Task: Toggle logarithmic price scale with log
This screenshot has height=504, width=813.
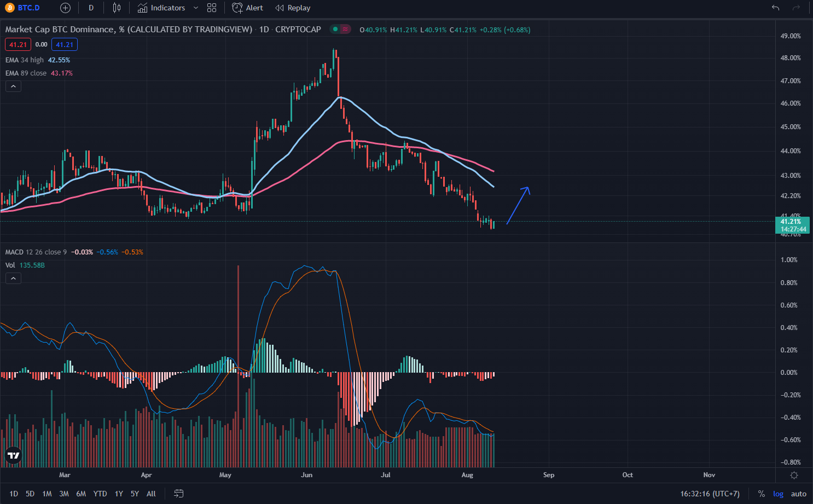Action: 778,493
